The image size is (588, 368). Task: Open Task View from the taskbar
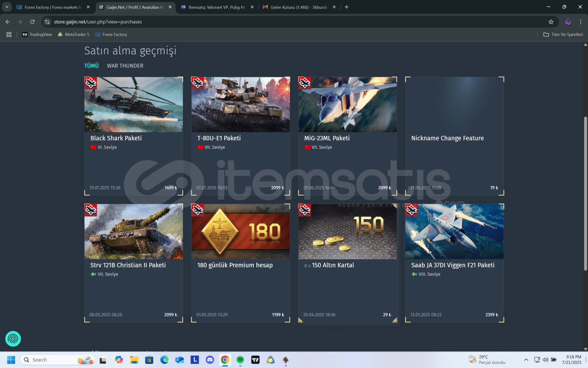(103, 360)
